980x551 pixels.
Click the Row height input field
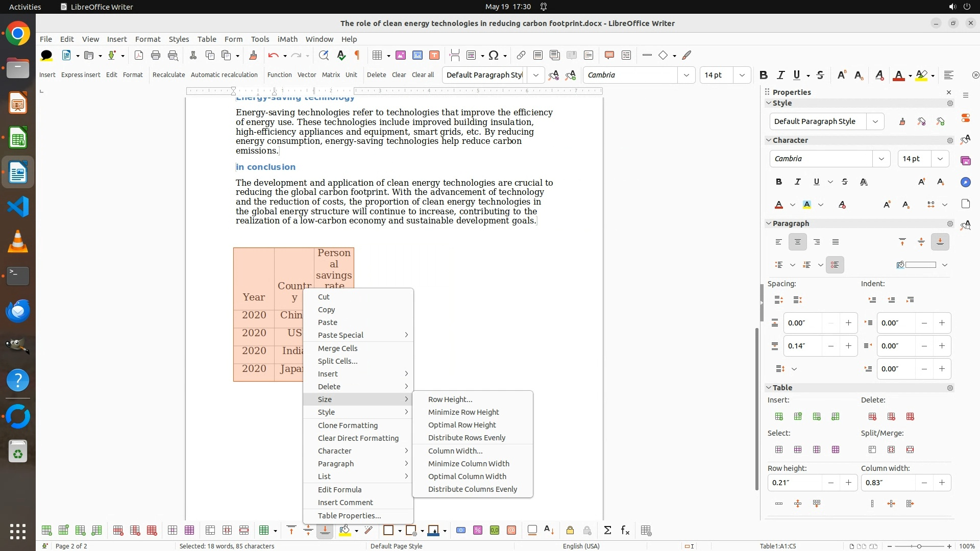coord(794,483)
